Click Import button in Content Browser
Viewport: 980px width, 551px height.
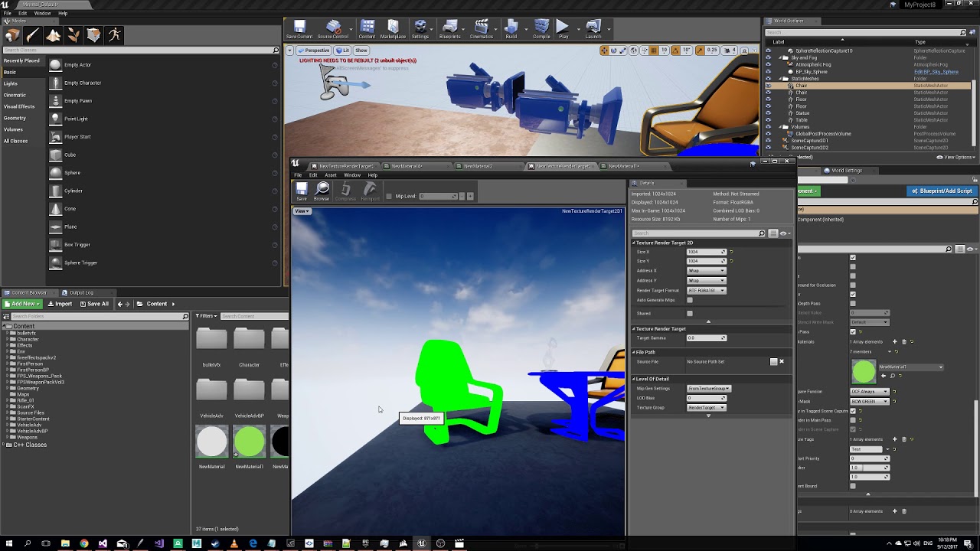pos(60,304)
